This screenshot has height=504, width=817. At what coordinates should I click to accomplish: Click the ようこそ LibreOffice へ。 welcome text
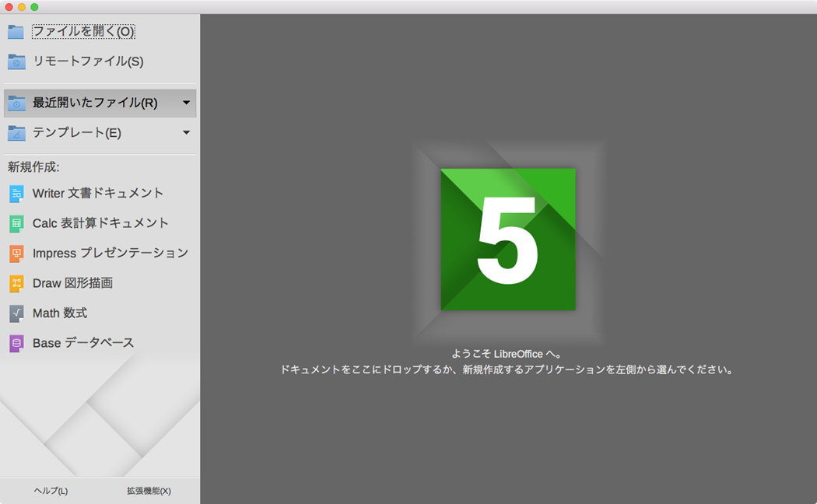point(507,354)
